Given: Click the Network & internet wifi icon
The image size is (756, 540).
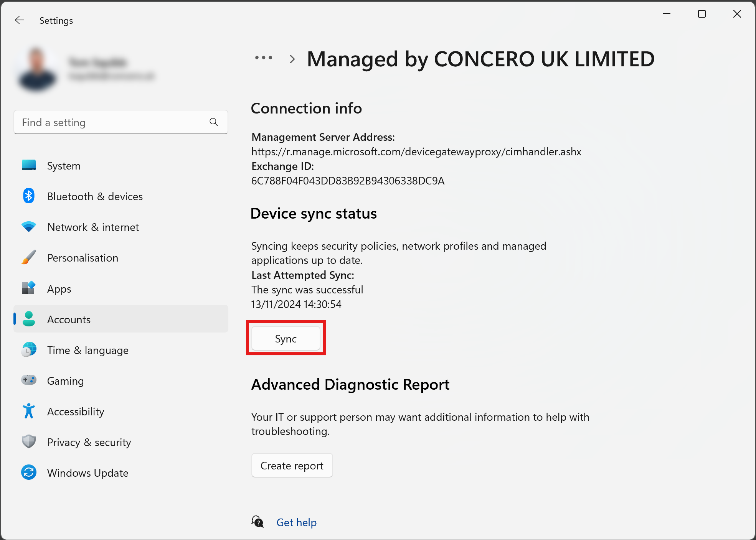Looking at the screenshot, I should (x=29, y=227).
